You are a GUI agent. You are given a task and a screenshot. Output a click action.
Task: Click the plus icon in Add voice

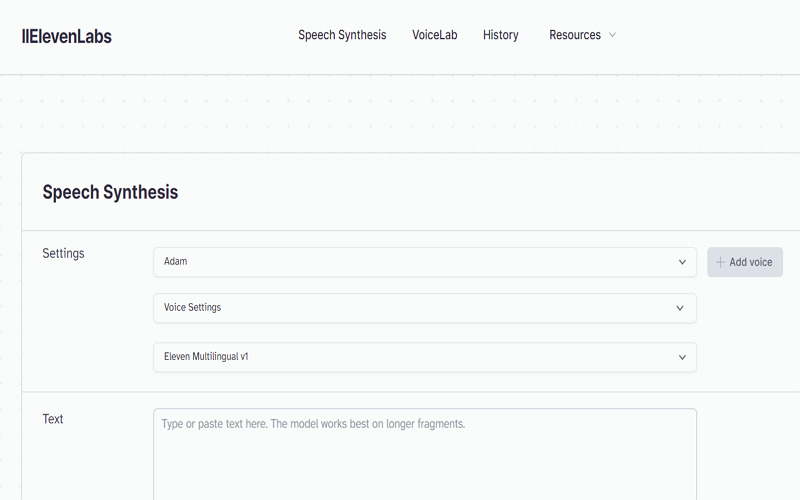pyautogui.click(x=720, y=262)
